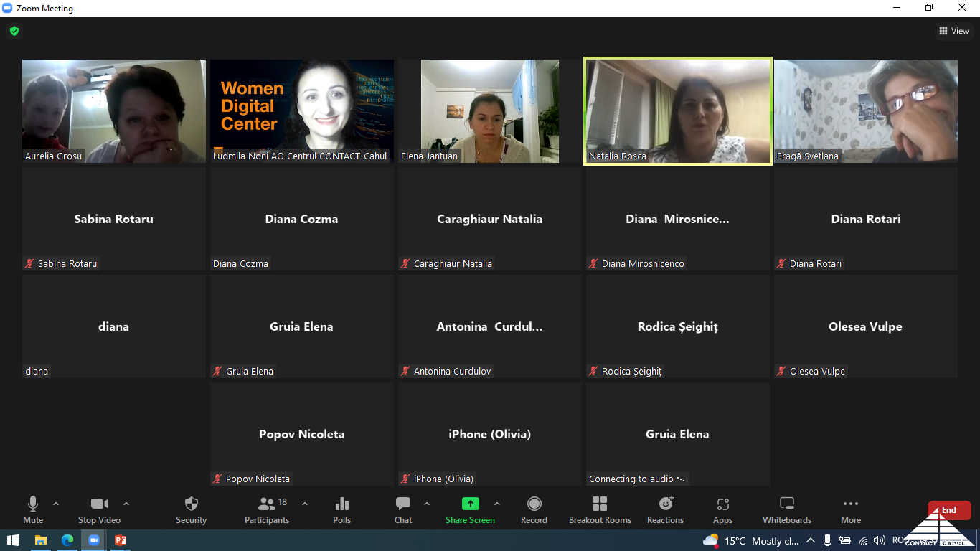Stop Video using the camera button
The image size is (980, 551).
pyautogui.click(x=99, y=504)
